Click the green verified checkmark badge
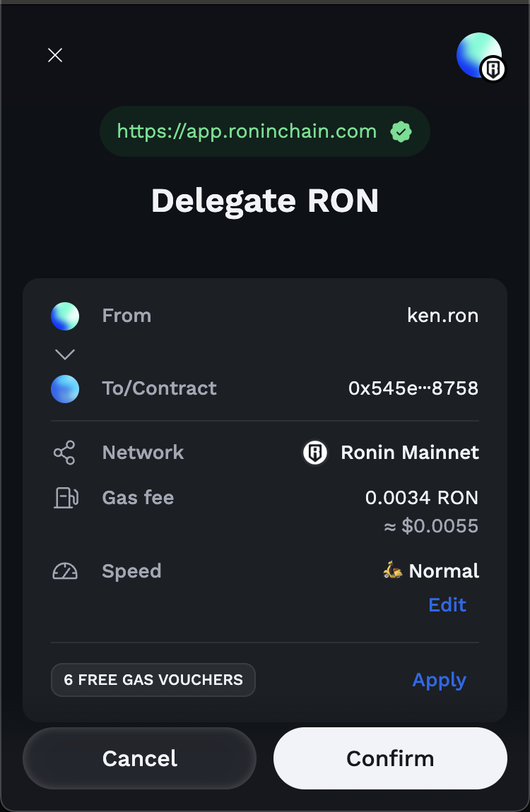The height and width of the screenshot is (812, 530). coord(401,132)
